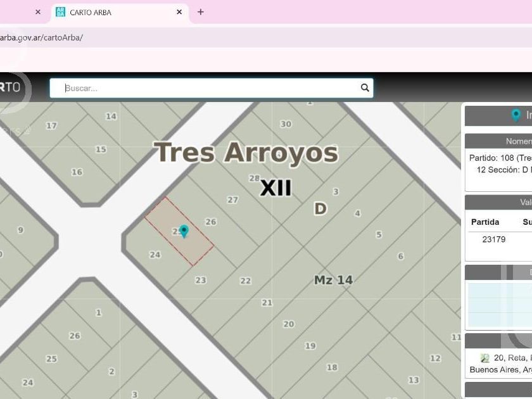Click the map icon beside address '20, Reta'
This screenshot has height=399, width=532.
coord(485,358)
